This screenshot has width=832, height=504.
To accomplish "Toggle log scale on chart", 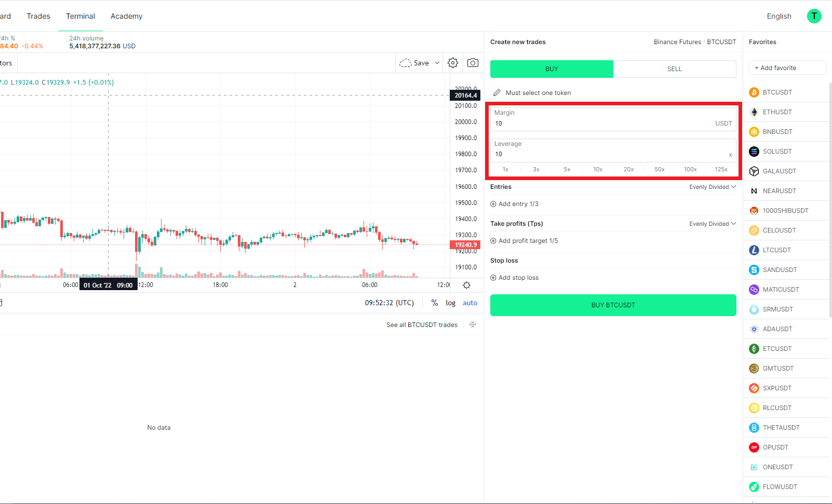I will point(450,303).
